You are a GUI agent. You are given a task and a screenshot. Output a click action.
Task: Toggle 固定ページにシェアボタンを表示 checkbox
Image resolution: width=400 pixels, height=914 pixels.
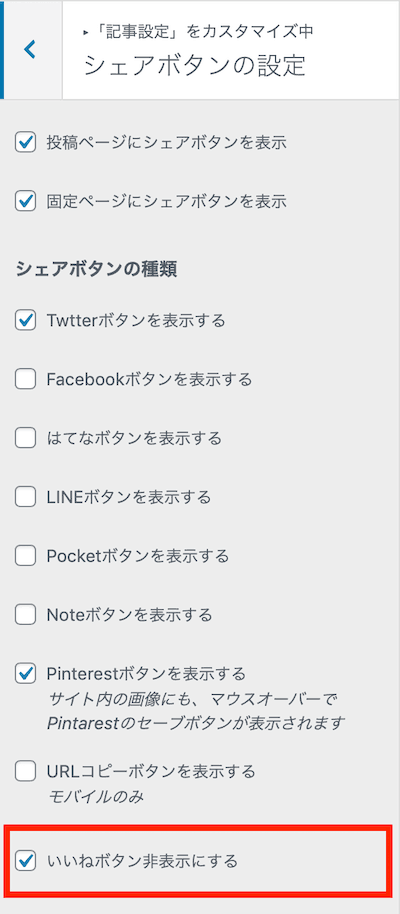click(25, 202)
